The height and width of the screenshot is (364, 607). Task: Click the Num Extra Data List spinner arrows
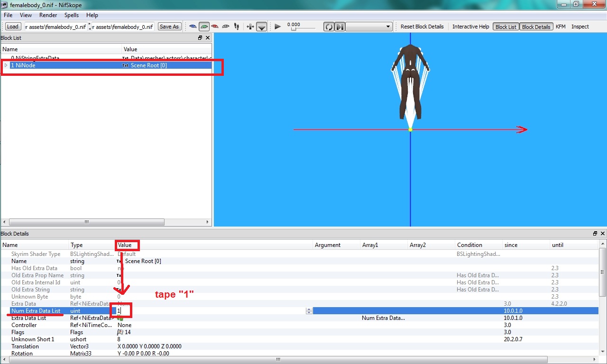tap(309, 311)
